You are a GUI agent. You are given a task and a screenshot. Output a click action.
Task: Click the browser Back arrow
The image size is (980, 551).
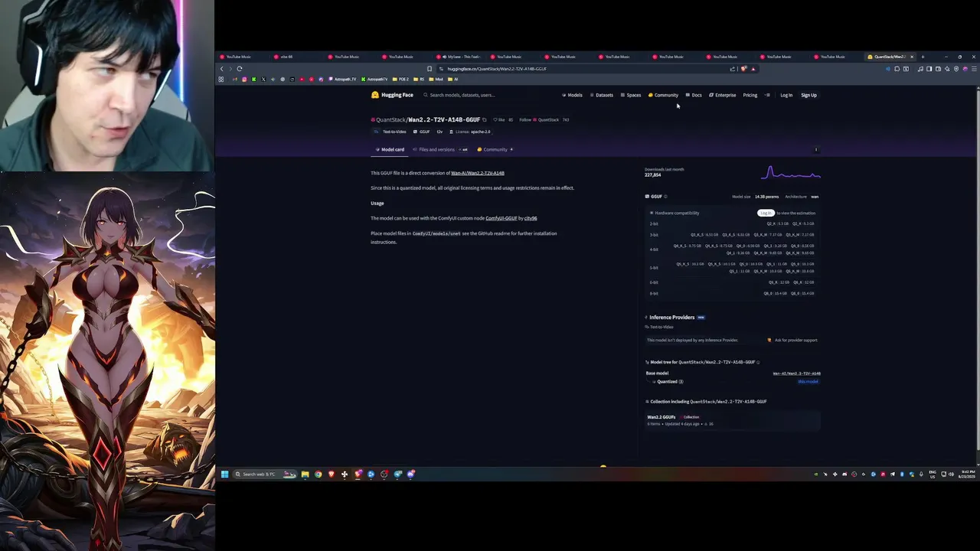tap(222, 69)
